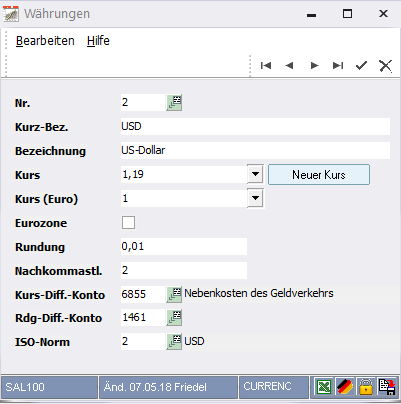This screenshot has height=404, width=401.
Task: Go to the previous record
Action: point(289,65)
